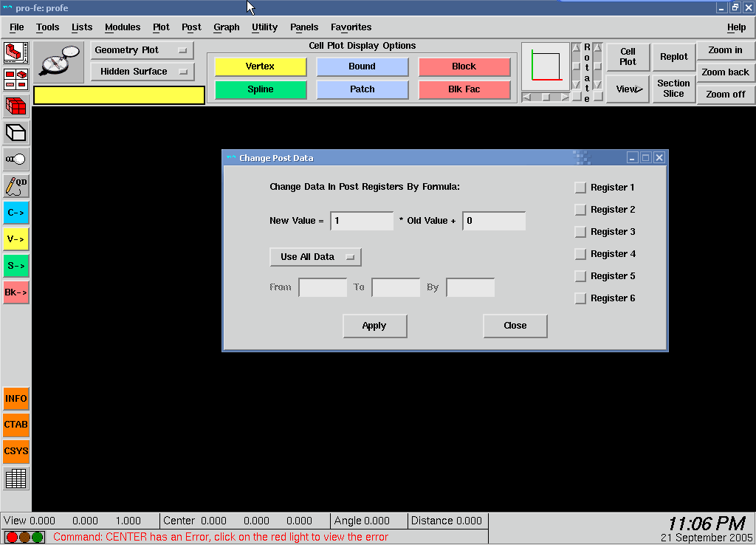The image size is (756, 545).
Task: Click the light bulb lighting icon
Action: tap(16, 160)
